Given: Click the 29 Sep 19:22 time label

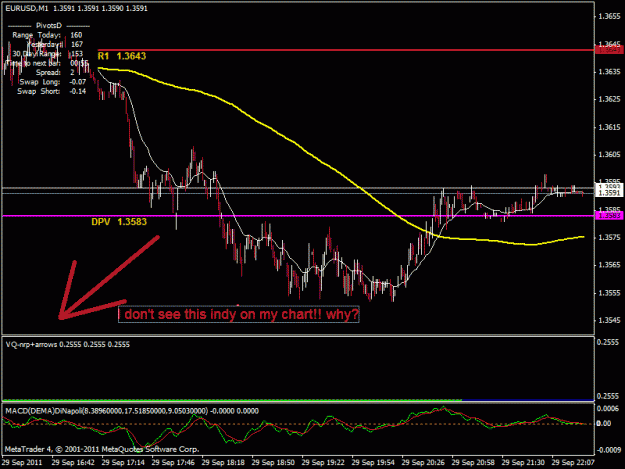Looking at the screenshot, I should (x=323, y=463).
